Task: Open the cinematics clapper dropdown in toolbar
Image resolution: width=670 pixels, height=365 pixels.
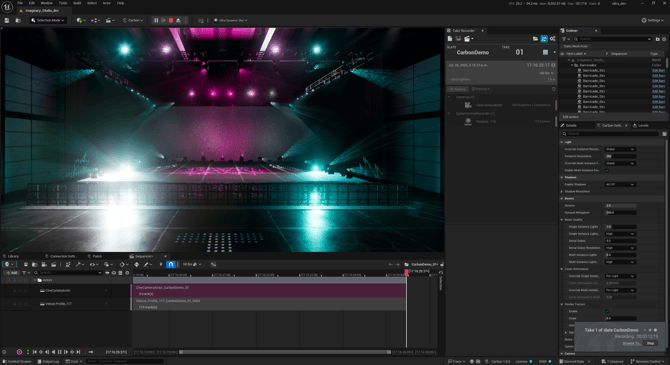Action: coord(110,20)
